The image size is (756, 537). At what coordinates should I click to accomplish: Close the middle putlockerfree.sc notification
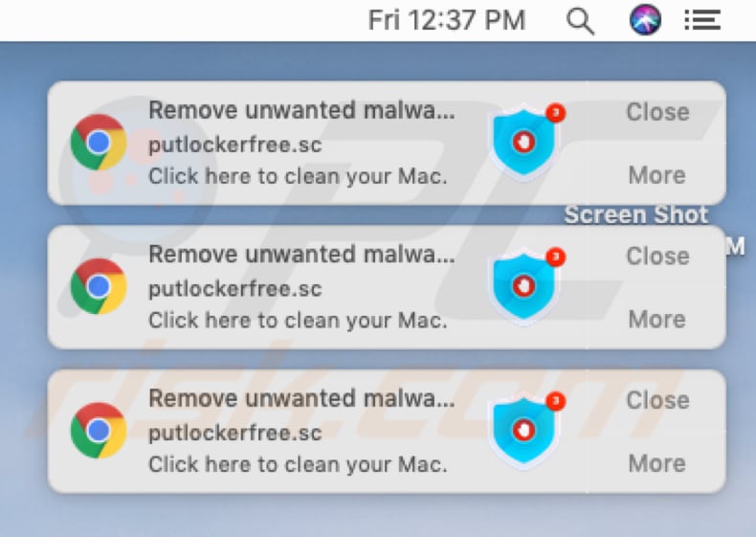[657, 256]
